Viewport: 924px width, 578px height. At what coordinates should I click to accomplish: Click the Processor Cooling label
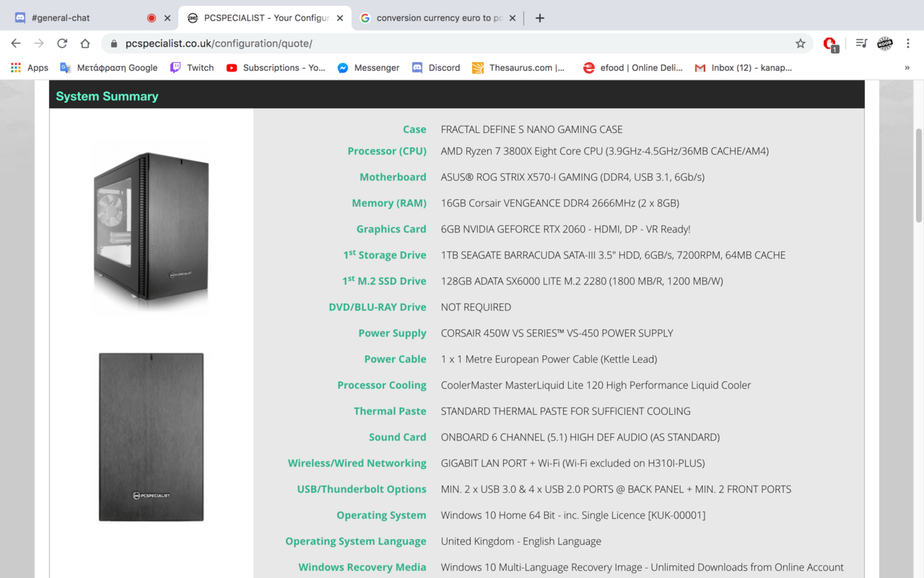382,385
